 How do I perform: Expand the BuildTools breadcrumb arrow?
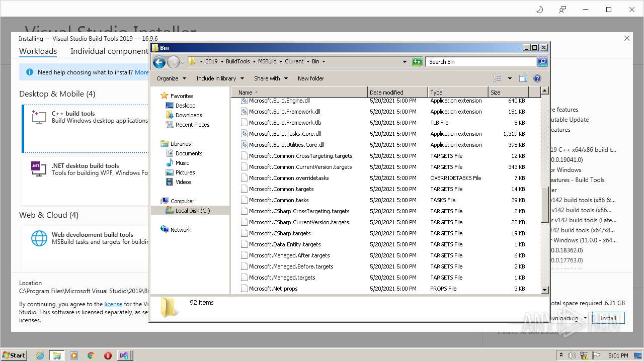(254, 62)
